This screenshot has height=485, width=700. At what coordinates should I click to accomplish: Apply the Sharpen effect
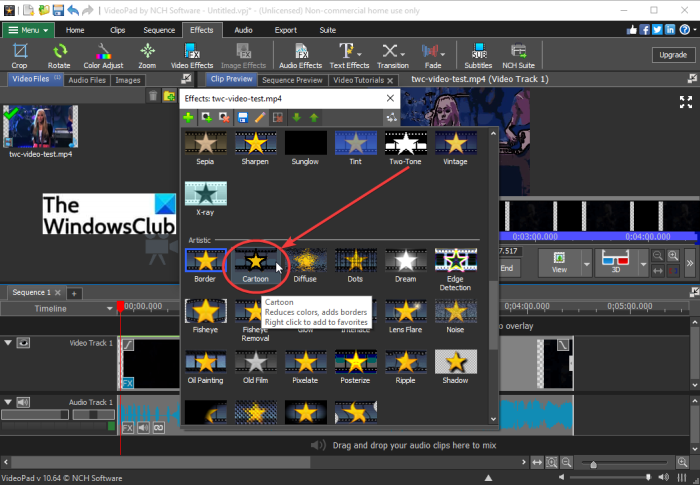pos(255,148)
